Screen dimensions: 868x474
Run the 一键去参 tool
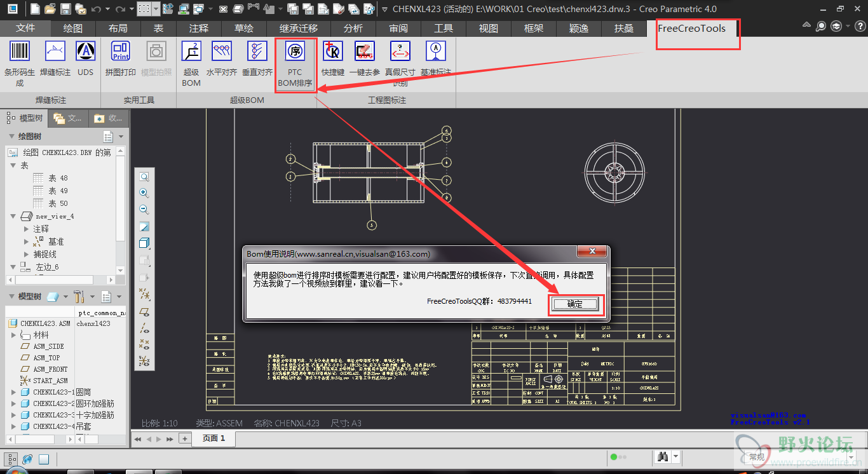(x=365, y=51)
